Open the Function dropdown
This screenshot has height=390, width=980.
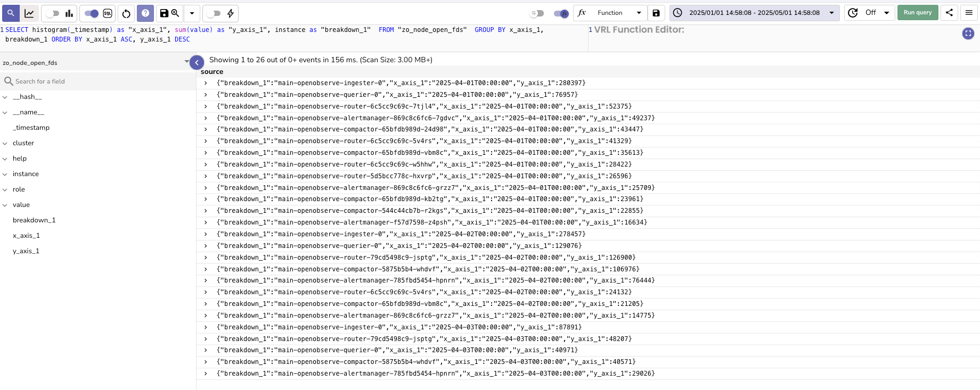pyautogui.click(x=619, y=13)
